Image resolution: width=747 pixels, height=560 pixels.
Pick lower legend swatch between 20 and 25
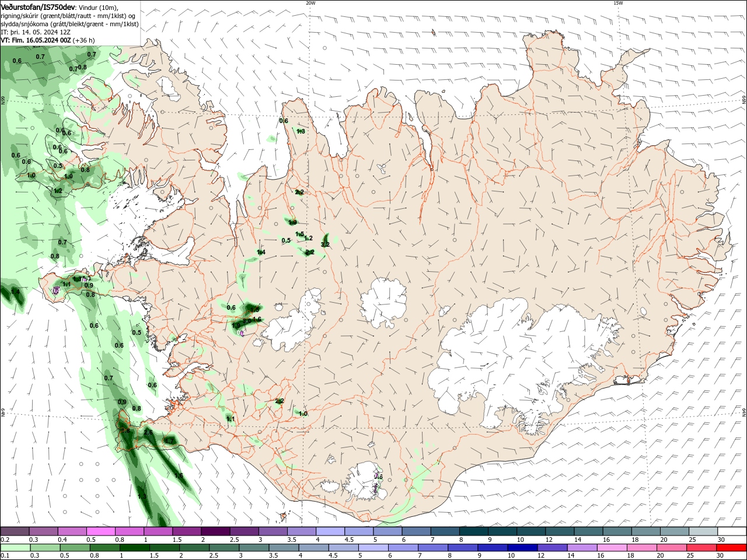click(x=671, y=548)
